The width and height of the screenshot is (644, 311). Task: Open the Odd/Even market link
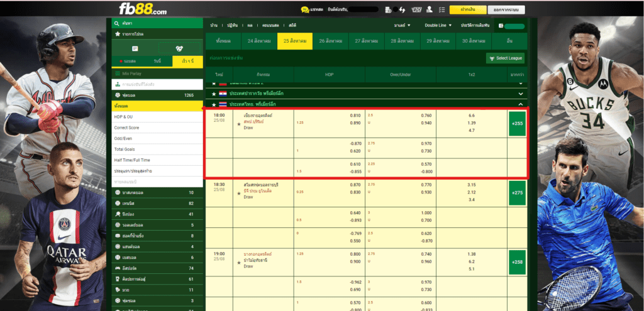[x=157, y=139]
